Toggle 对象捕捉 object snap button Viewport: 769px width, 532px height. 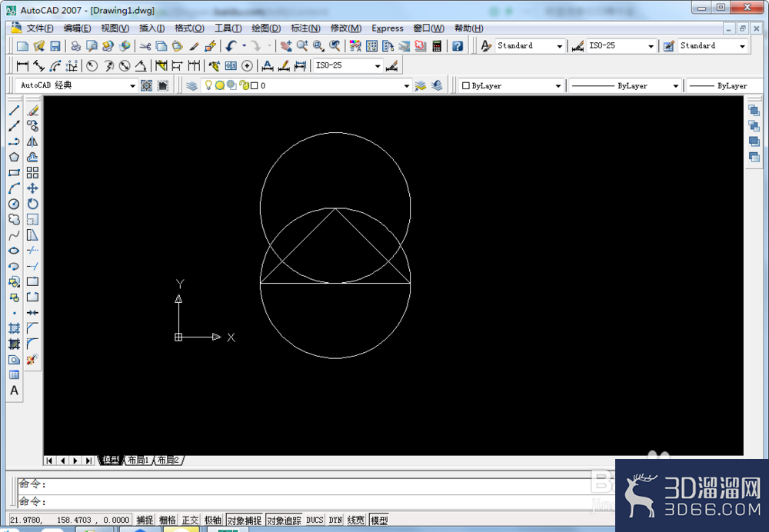click(245, 520)
